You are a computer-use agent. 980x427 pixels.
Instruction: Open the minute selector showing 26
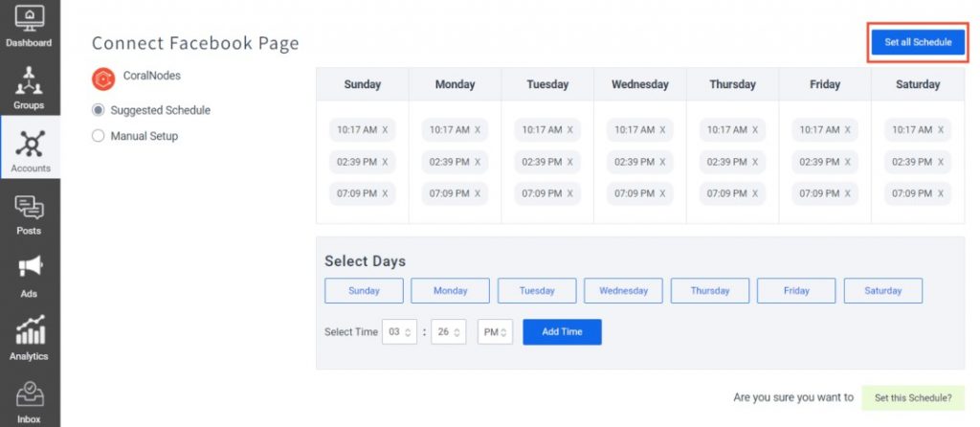coord(448,332)
